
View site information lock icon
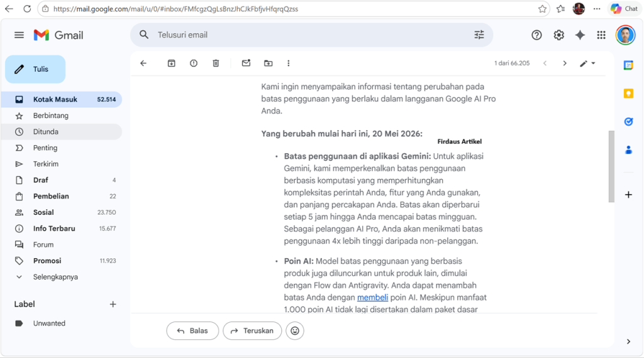(45, 9)
